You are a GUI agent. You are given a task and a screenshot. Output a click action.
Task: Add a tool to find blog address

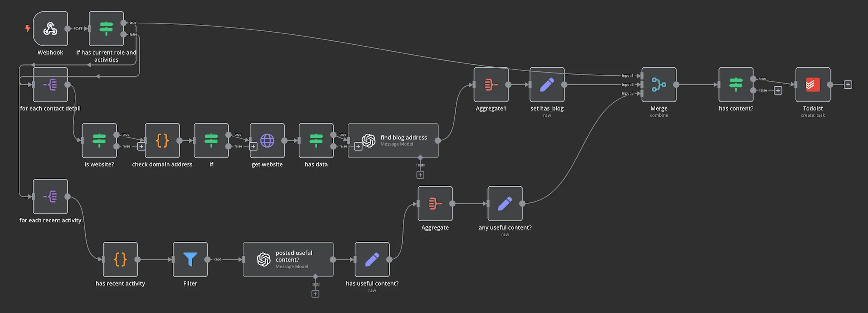pos(420,175)
